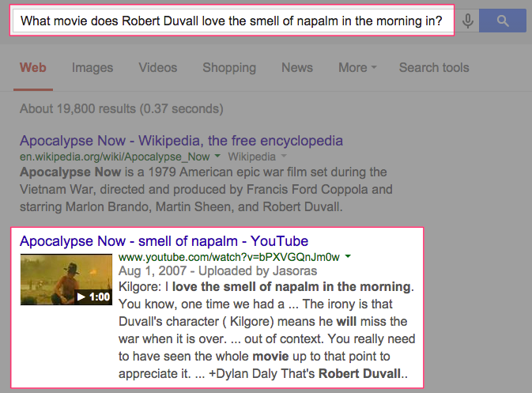Open the Apocalypse Now Wikipedia result link
The height and width of the screenshot is (393, 532).
(x=181, y=141)
